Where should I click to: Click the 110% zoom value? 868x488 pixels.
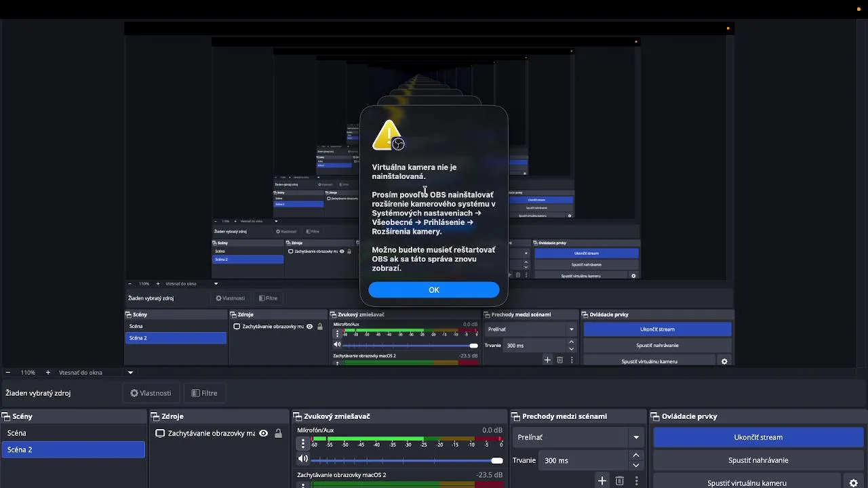pyautogui.click(x=28, y=372)
